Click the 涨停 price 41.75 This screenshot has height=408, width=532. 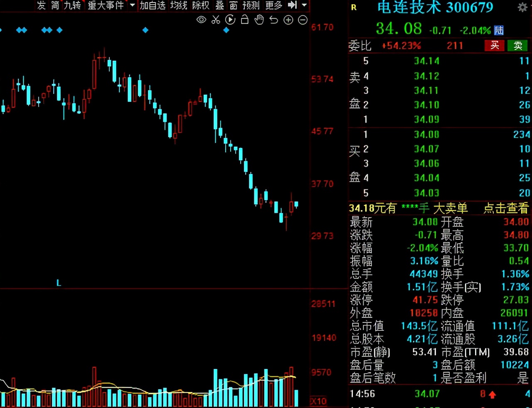tap(425, 300)
